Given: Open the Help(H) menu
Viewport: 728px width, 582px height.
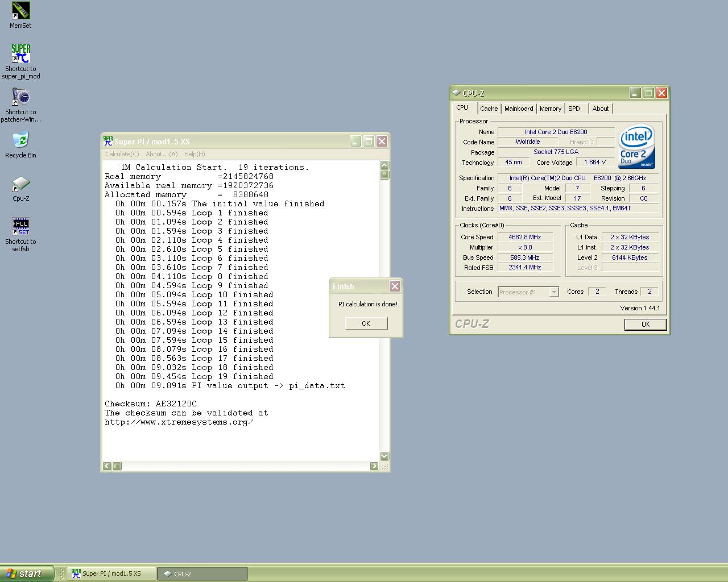Looking at the screenshot, I should pyautogui.click(x=195, y=154).
